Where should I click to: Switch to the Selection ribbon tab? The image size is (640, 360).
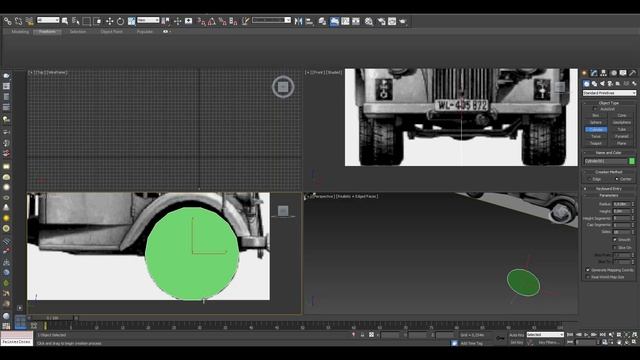click(78, 31)
